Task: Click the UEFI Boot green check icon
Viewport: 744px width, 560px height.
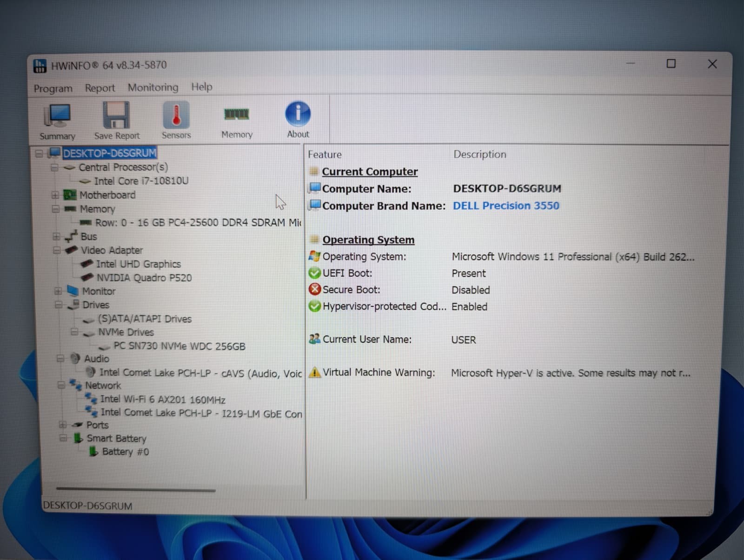Action: tap(315, 273)
